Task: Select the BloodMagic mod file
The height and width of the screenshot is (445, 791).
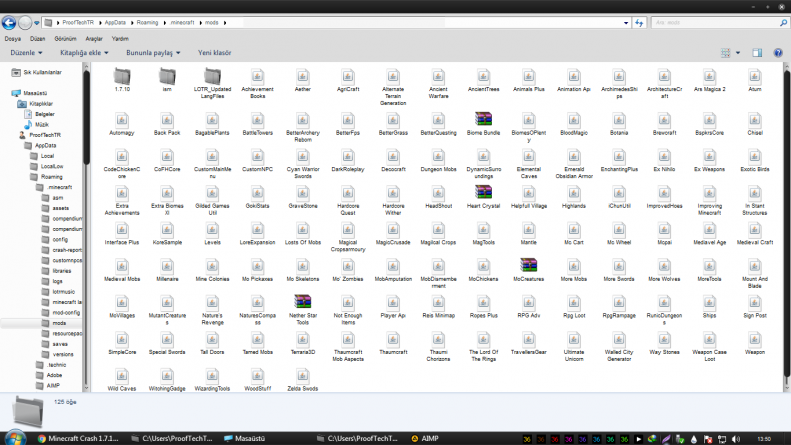Action: tap(574, 124)
